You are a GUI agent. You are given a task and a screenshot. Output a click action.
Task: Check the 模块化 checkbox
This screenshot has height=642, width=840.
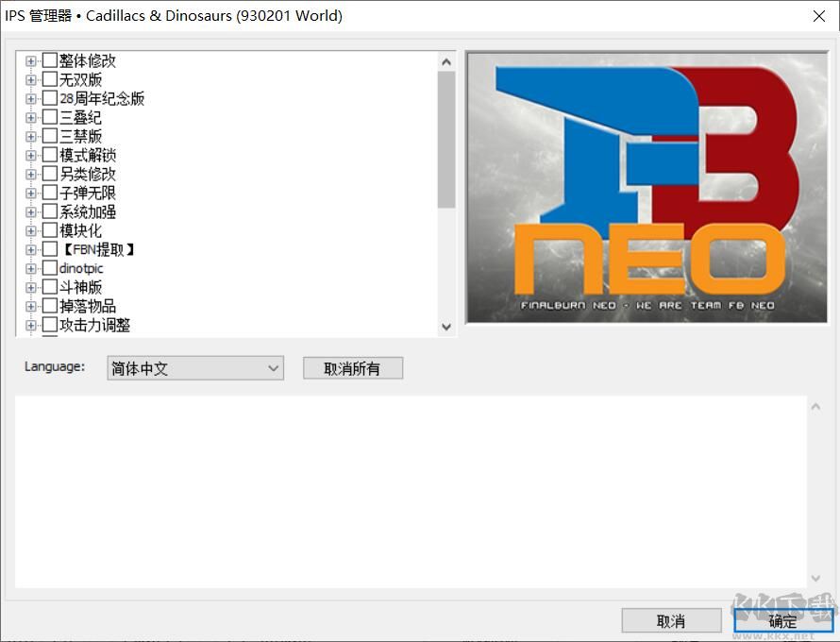[x=50, y=230]
